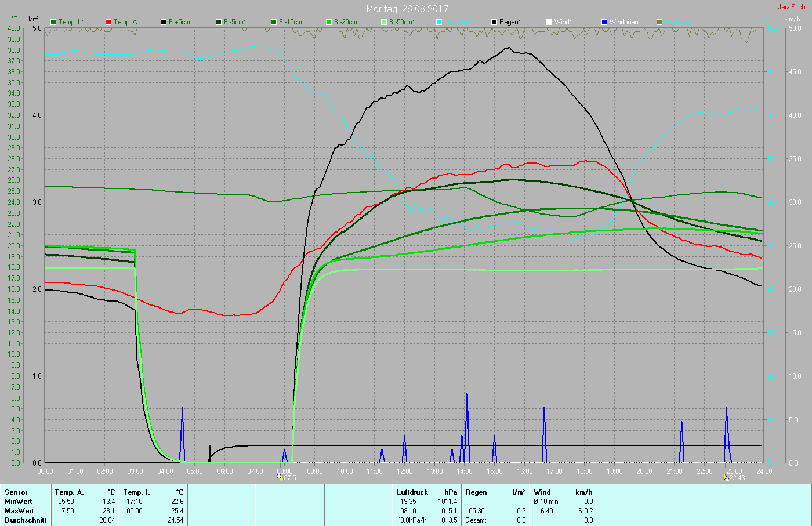Select the B -10cm legend label

292,22
